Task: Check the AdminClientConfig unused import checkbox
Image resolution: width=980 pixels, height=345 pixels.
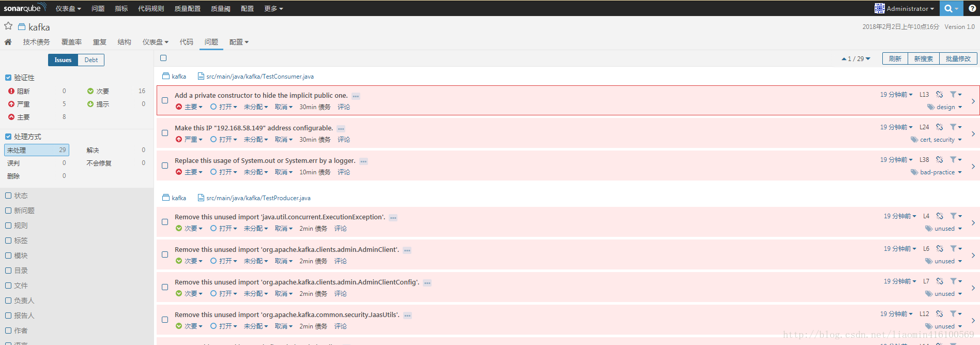Action: [x=165, y=287]
